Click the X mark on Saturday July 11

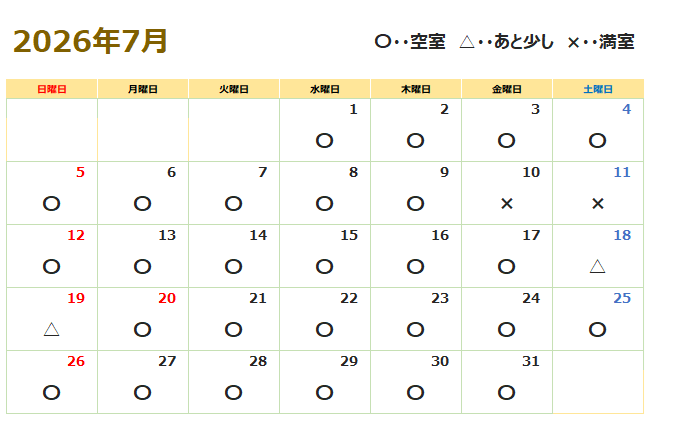[597, 203]
